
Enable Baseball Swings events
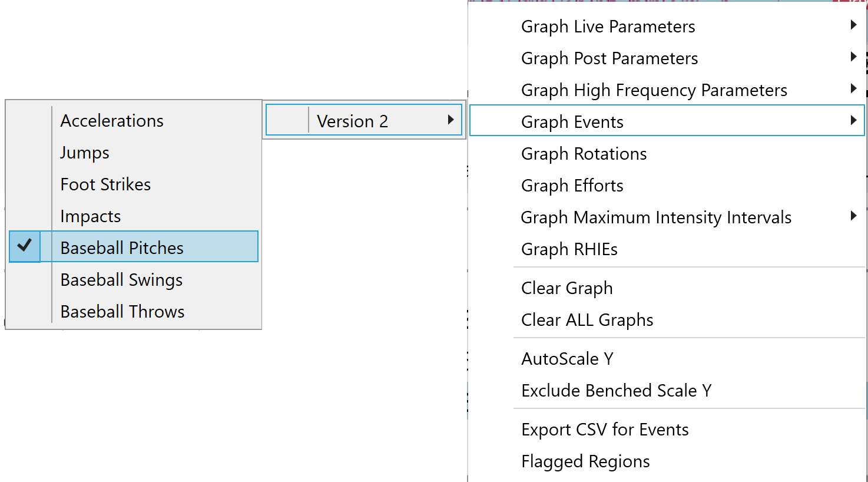click(x=121, y=280)
